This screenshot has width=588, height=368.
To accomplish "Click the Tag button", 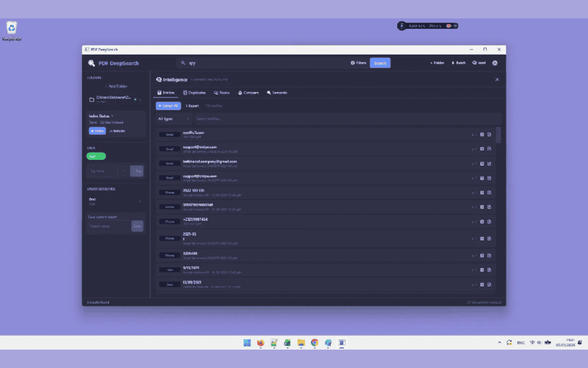I will click(x=137, y=171).
